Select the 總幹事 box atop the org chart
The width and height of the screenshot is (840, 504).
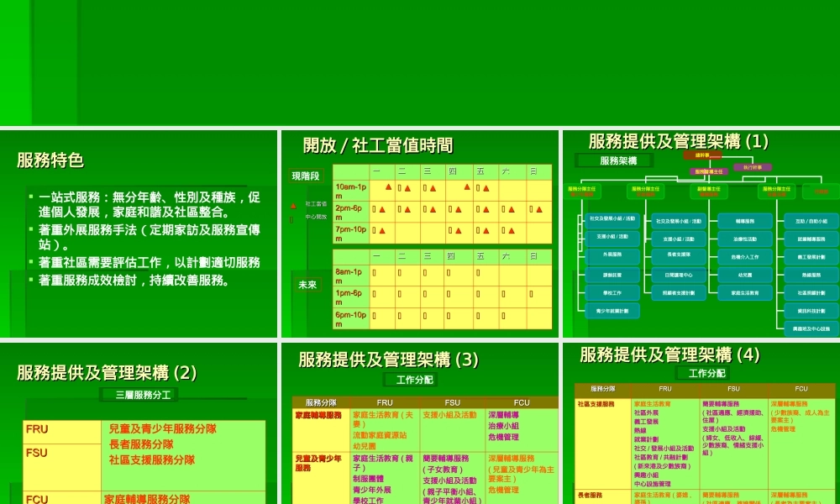point(701,155)
